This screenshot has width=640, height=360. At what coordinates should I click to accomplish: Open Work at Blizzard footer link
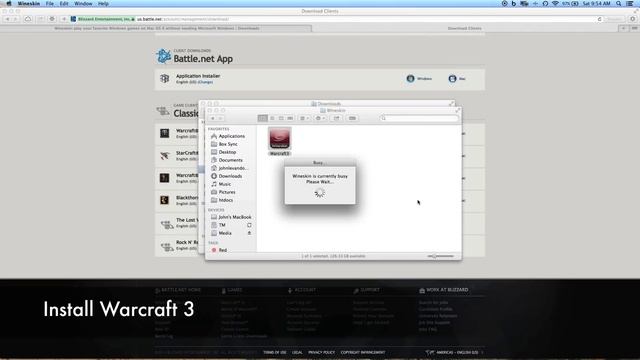[444, 290]
